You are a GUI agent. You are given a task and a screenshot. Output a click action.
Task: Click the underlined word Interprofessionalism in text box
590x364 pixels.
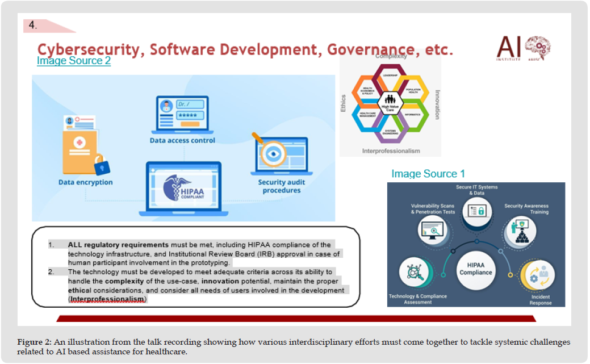pos(107,299)
